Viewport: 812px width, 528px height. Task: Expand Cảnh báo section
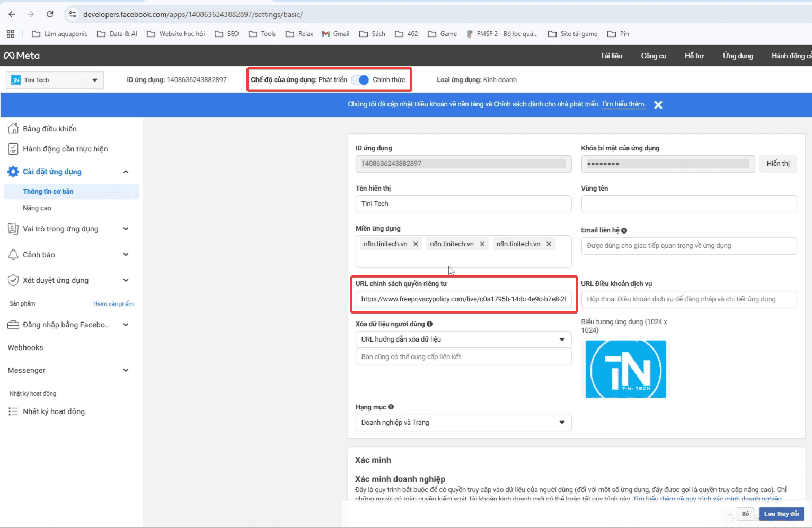pyautogui.click(x=126, y=255)
